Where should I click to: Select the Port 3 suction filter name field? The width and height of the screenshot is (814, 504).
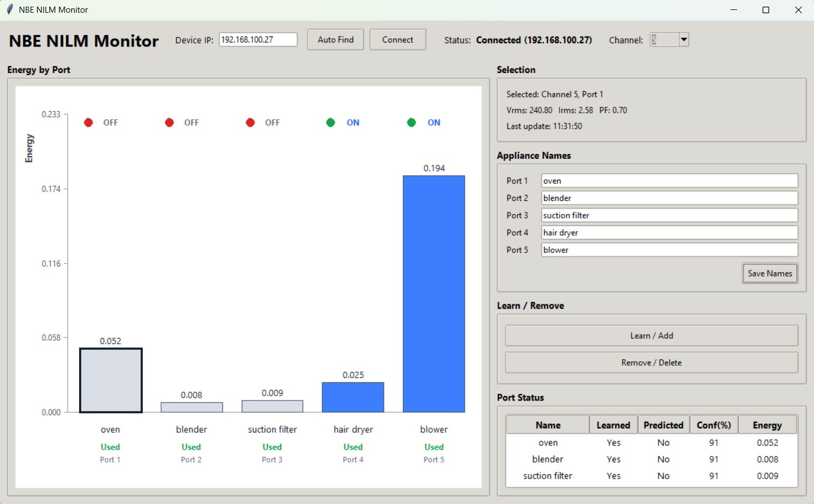pyautogui.click(x=668, y=215)
